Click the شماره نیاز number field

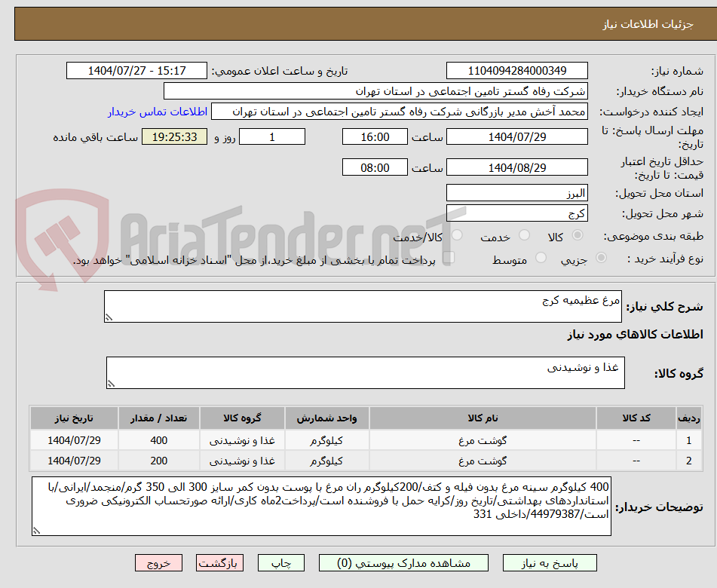coord(516,71)
